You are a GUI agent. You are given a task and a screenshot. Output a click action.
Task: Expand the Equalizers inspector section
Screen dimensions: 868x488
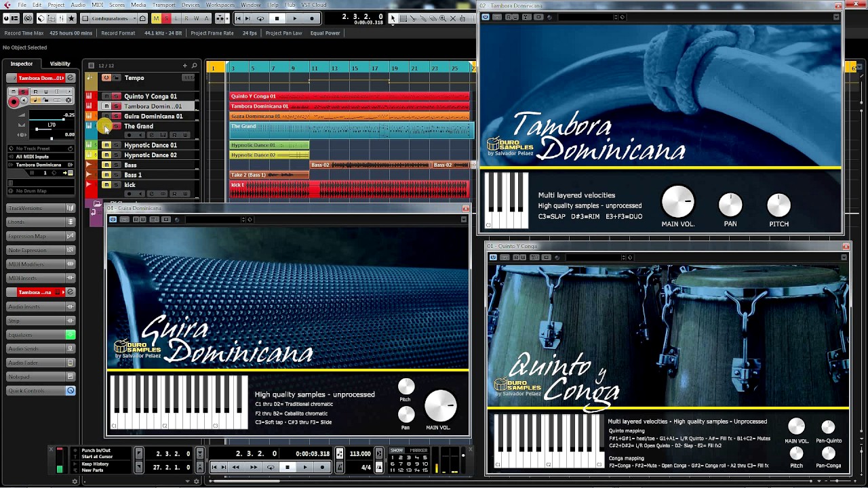coord(41,335)
